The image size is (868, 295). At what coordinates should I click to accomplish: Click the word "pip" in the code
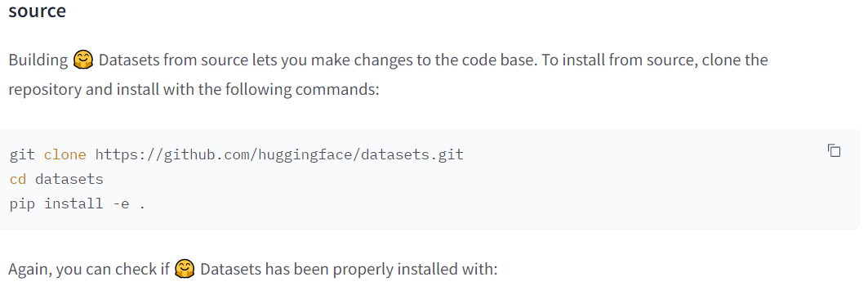click(x=22, y=204)
